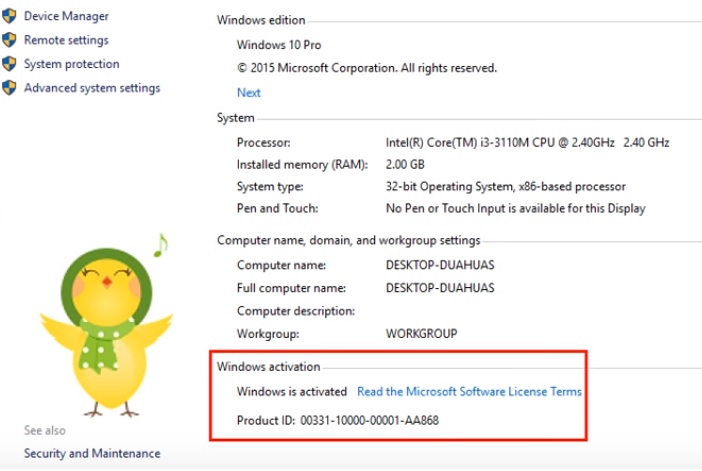Click the 'Installed memory (RAM):' label
702x471 pixels.
302,165
